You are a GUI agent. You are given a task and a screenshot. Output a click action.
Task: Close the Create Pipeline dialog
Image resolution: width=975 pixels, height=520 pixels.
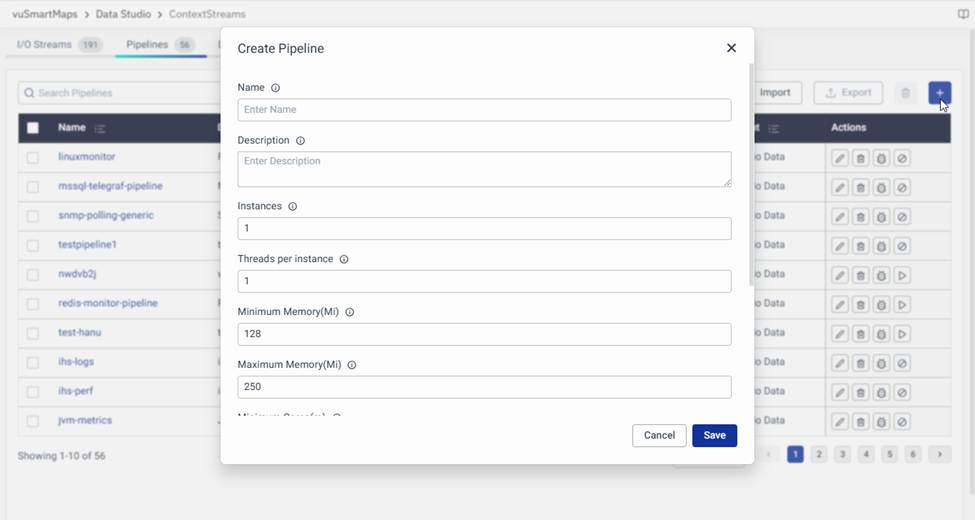tap(731, 48)
